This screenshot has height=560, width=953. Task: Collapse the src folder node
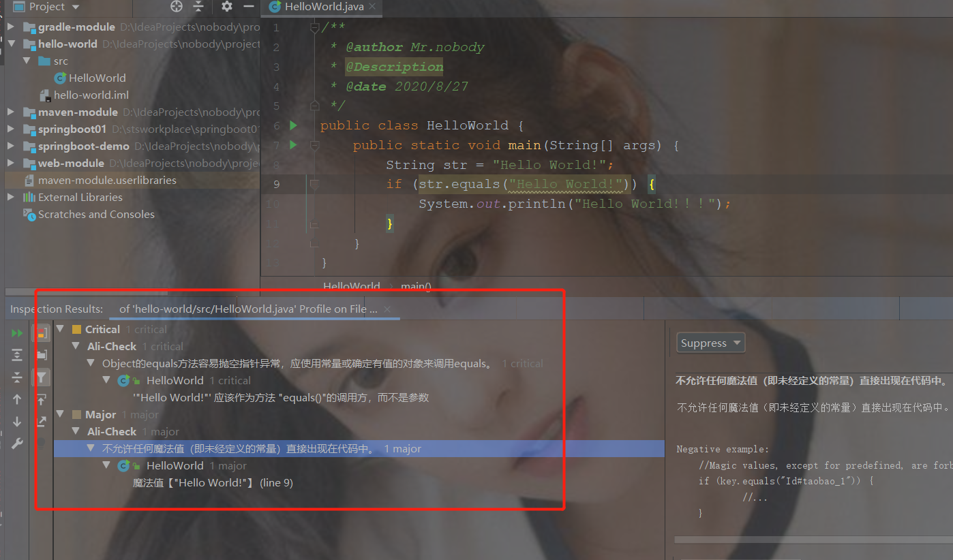(x=27, y=61)
